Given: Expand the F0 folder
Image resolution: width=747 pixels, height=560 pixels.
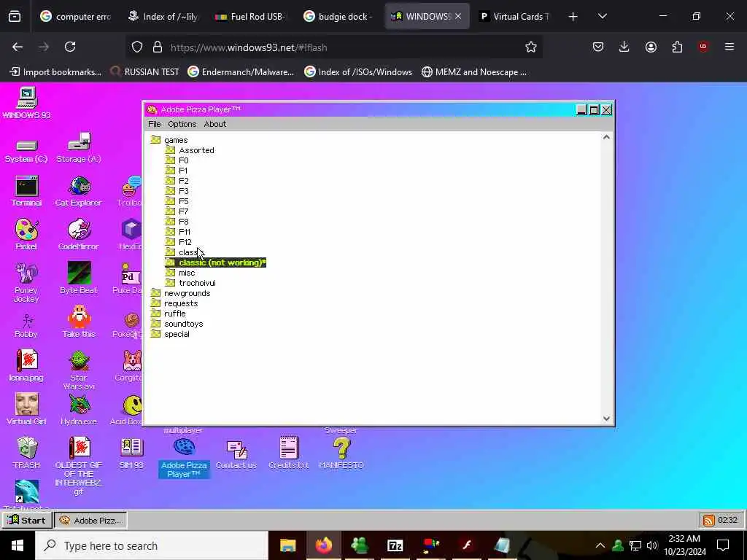Looking at the screenshot, I should (x=177, y=160).
